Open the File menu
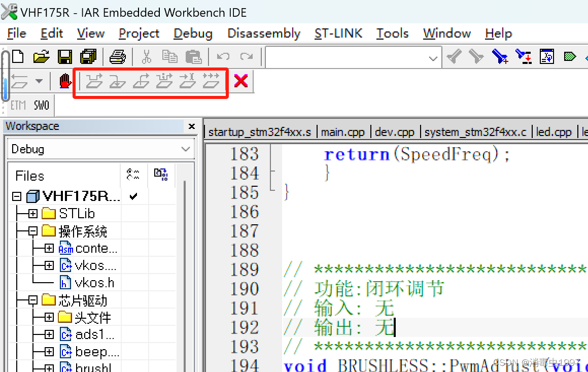588x372 pixels. [x=17, y=33]
